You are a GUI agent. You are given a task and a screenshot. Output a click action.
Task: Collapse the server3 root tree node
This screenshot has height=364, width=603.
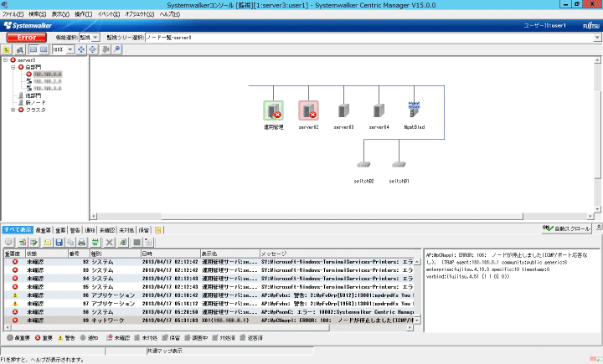pyautogui.click(x=5, y=60)
